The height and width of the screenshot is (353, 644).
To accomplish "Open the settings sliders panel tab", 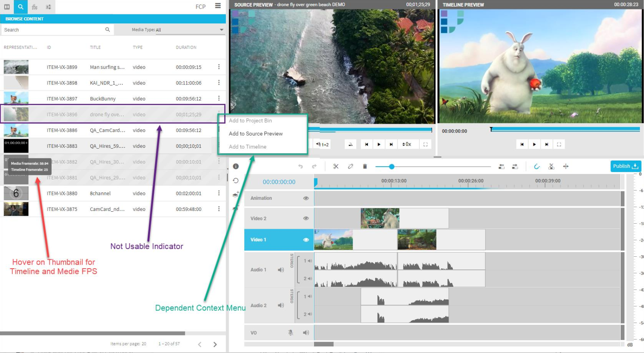I will click(48, 7).
